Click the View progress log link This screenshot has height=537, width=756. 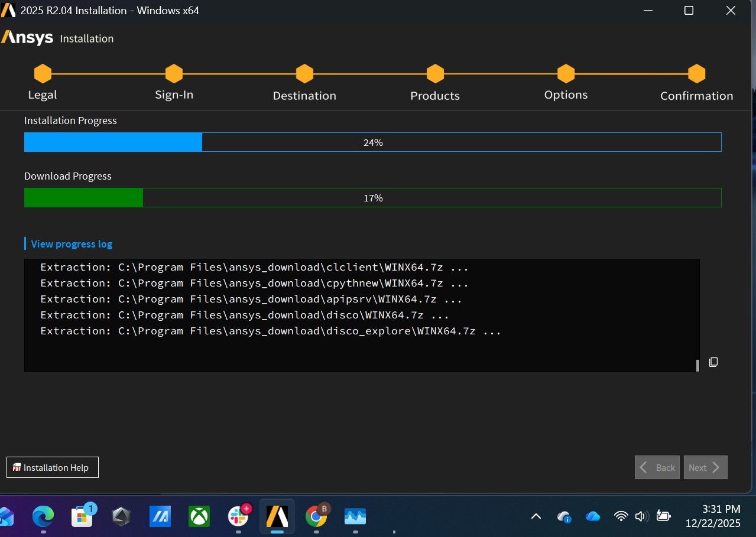tap(72, 244)
